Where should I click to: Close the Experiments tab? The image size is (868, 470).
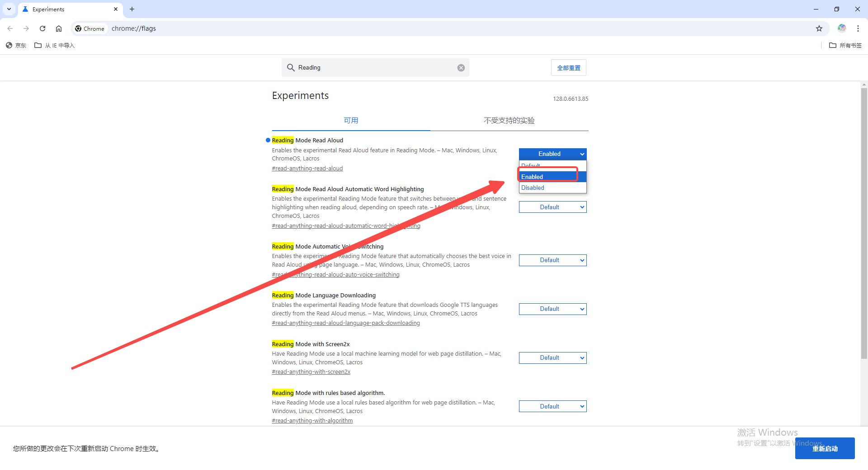point(116,9)
